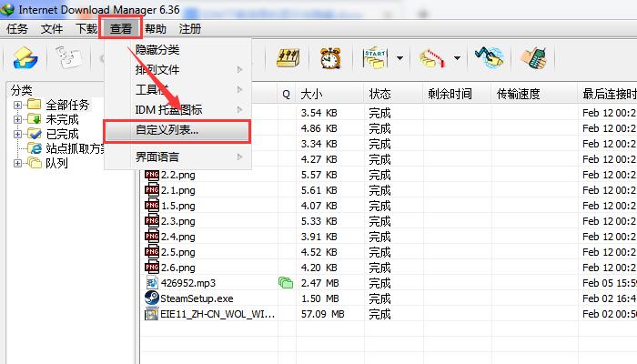Select the EIE11_ZH-CN_WOL_WI... file row
The image size is (637, 364).
pyautogui.click(x=389, y=314)
